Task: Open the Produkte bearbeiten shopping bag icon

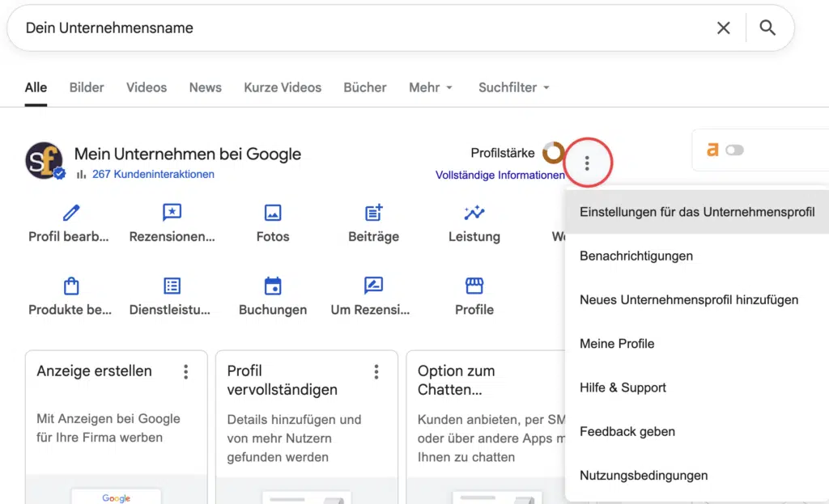Action: (71, 286)
